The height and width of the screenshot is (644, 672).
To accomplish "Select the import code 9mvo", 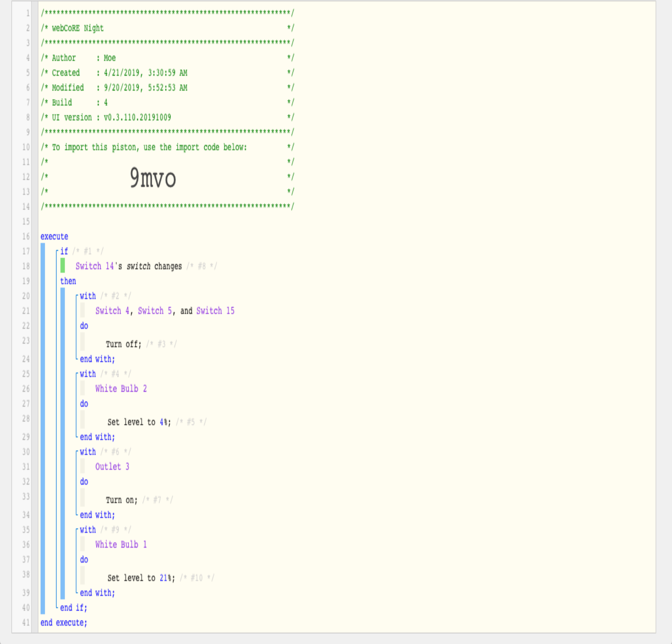I will [153, 178].
